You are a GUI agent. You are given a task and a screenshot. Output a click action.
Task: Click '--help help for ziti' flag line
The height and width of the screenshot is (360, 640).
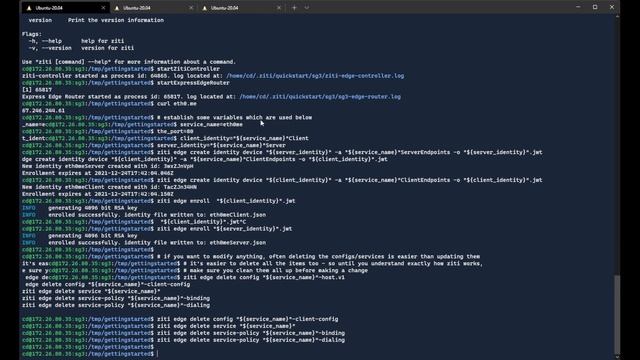(x=76, y=41)
